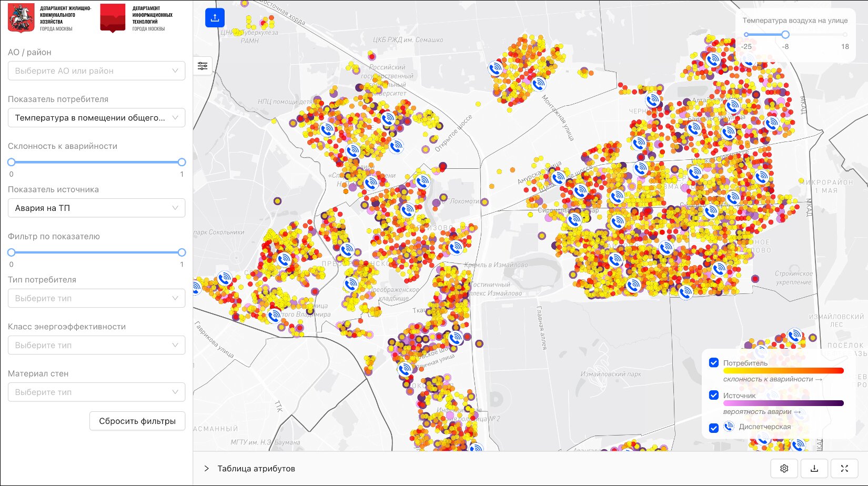
Task: Click the dispatcher phone icon in legend
Action: tap(729, 427)
